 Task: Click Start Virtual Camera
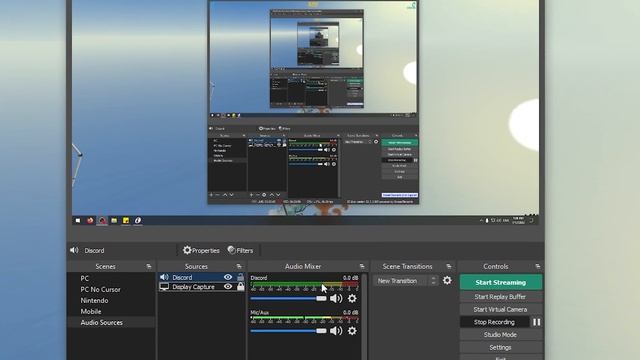pos(501,309)
